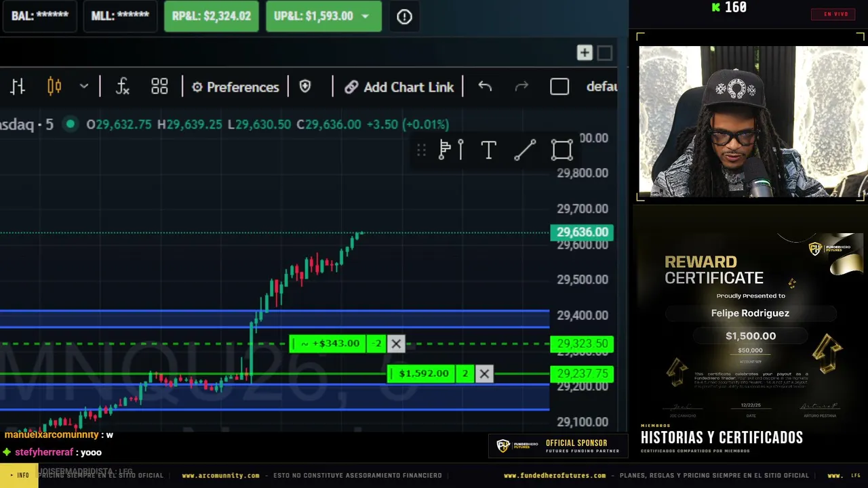The height and width of the screenshot is (488, 868).
Task: Click the $1,500.00 reward amount
Action: click(751, 335)
